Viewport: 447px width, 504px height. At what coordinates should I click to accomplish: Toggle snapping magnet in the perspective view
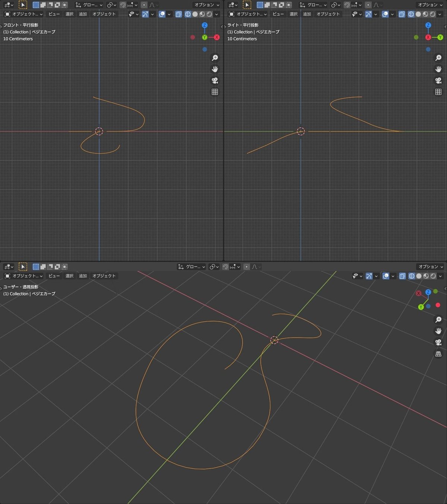click(225, 267)
